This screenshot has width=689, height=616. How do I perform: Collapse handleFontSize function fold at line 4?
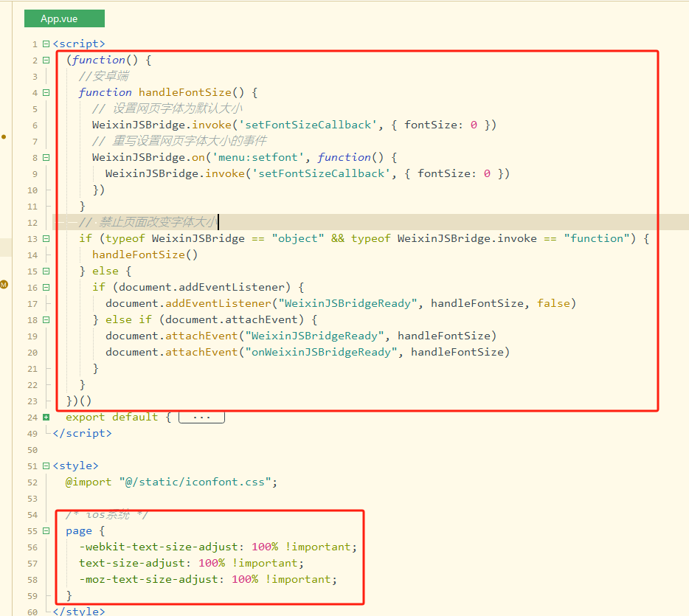click(x=46, y=93)
